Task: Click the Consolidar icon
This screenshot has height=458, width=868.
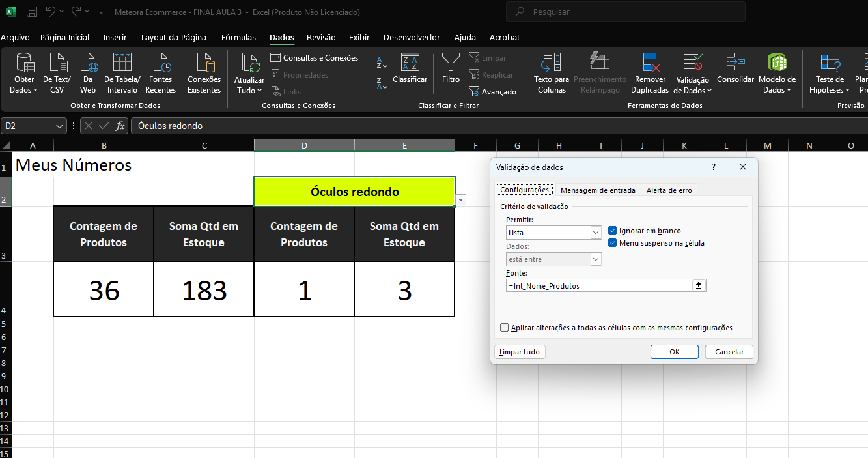Action: click(x=735, y=63)
